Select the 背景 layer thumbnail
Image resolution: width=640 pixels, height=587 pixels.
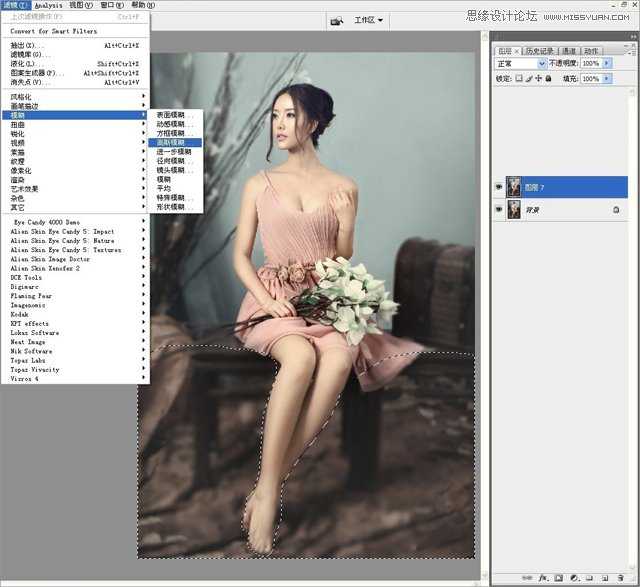tap(515, 210)
